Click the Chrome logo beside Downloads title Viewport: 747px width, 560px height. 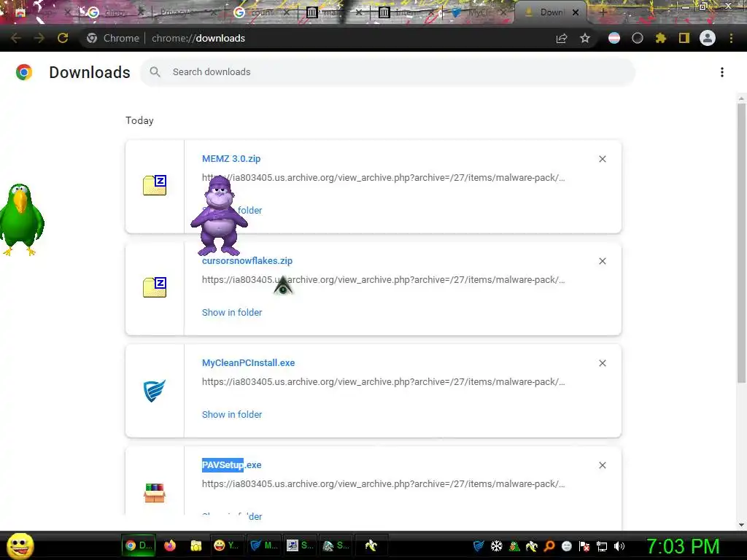click(x=24, y=72)
